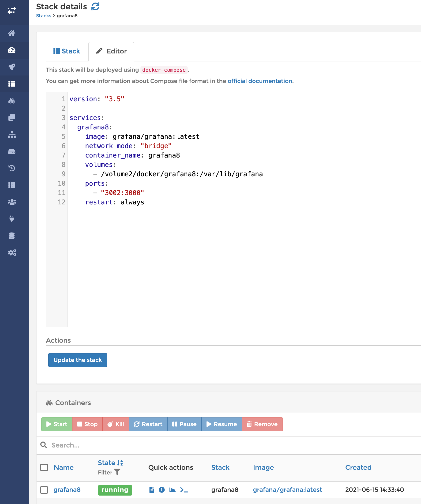The width and height of the screenshot is (421, 504).
Task: Select all containers checkbox in header
Action: click(x=44, y=467)
